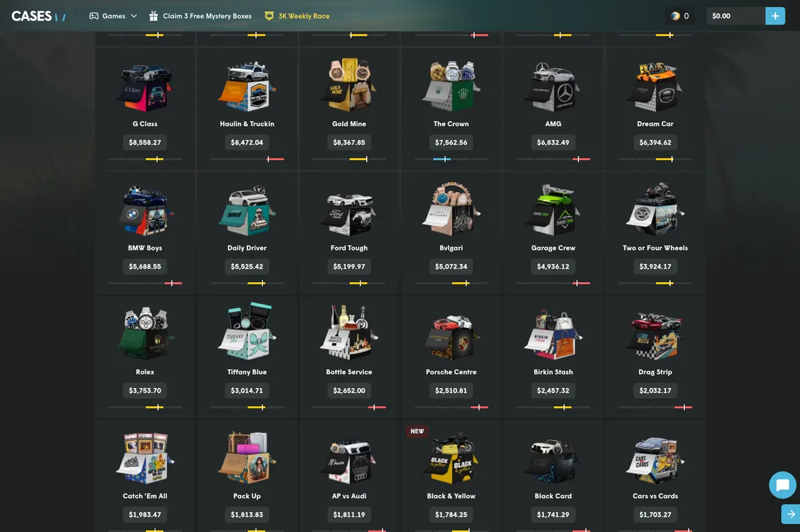Viewport: 800px width, 532px height.
Task: Click the blue risk bar under The Crown
Action: pyautogui.click(x=442, y=159)
